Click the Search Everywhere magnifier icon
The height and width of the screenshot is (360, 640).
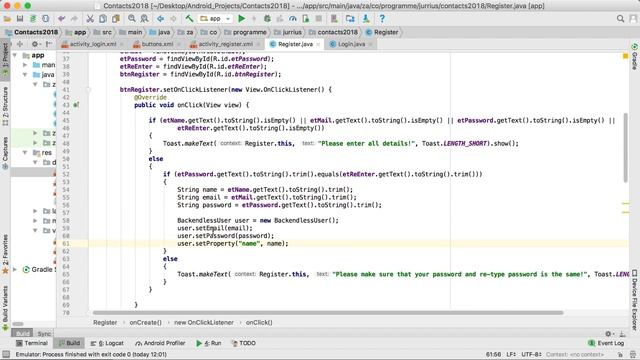click(x=620, y=19)
